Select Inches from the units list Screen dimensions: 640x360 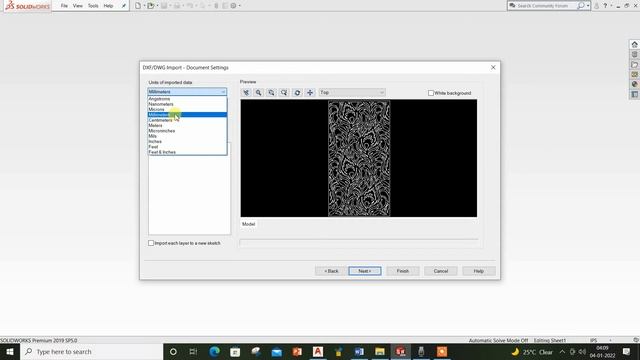pos(187,141)
